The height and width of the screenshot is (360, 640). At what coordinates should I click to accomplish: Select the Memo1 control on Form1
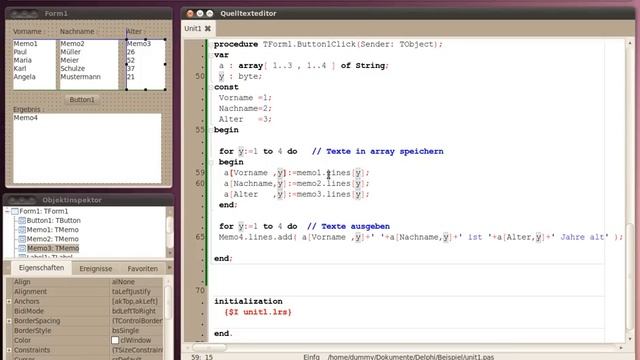(x=34, y=64)
